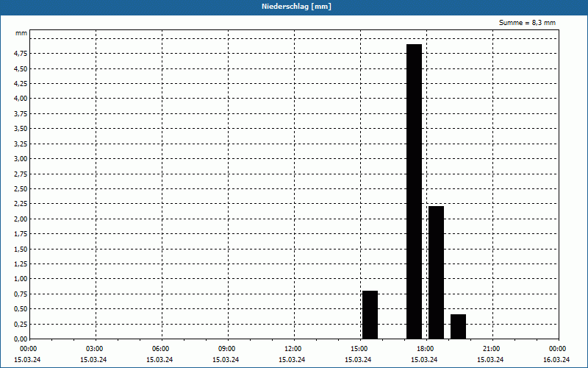Click the 3,75 y-axis value
Screen dimensions: 588x368
(x=21, y=114)
